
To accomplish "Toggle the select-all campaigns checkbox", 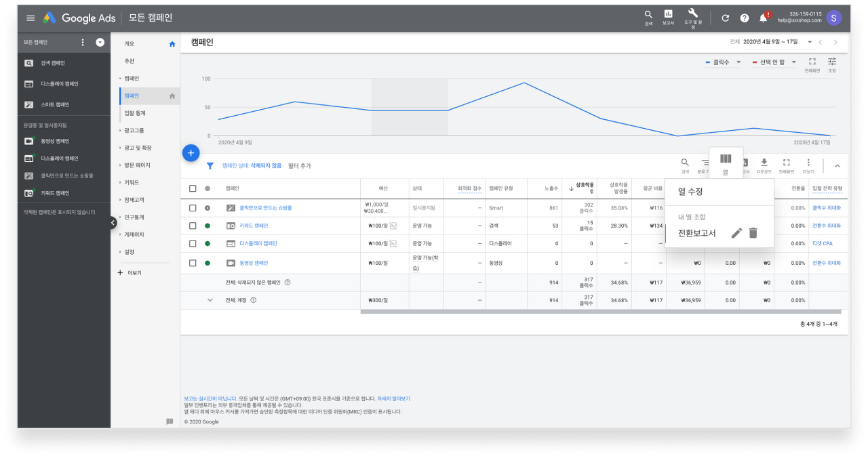I will (x=193, y=188).
